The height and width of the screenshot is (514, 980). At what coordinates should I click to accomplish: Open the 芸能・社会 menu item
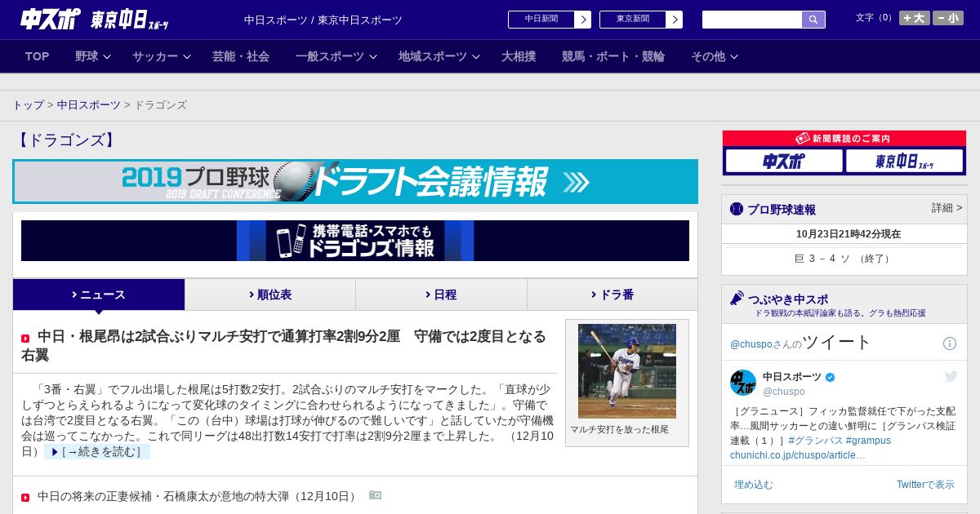tap(241, 56)
